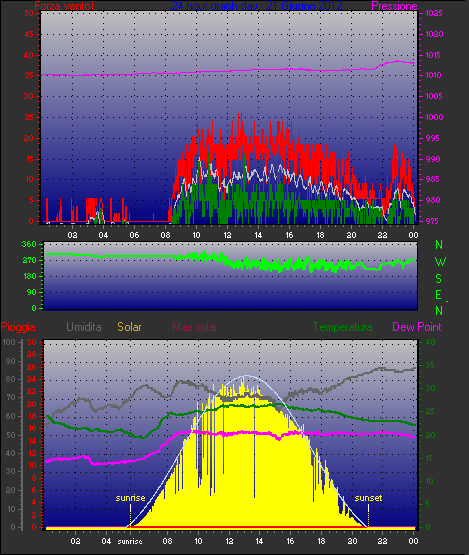Select the red '50' wind speed axis value
Viewport: 469px width, 555px height.
pyautogui.click(x=29, y=13)
